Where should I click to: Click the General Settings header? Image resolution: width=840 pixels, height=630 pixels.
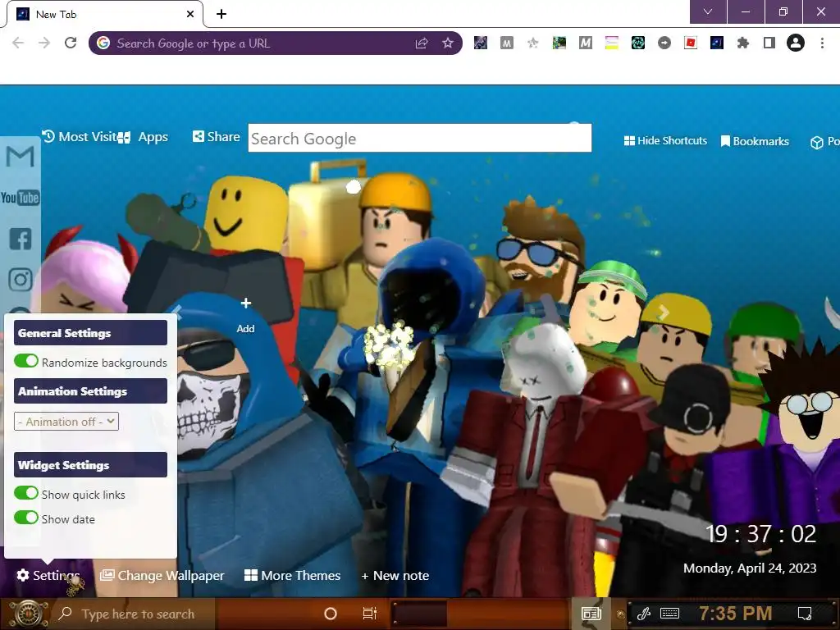point(90,333)
